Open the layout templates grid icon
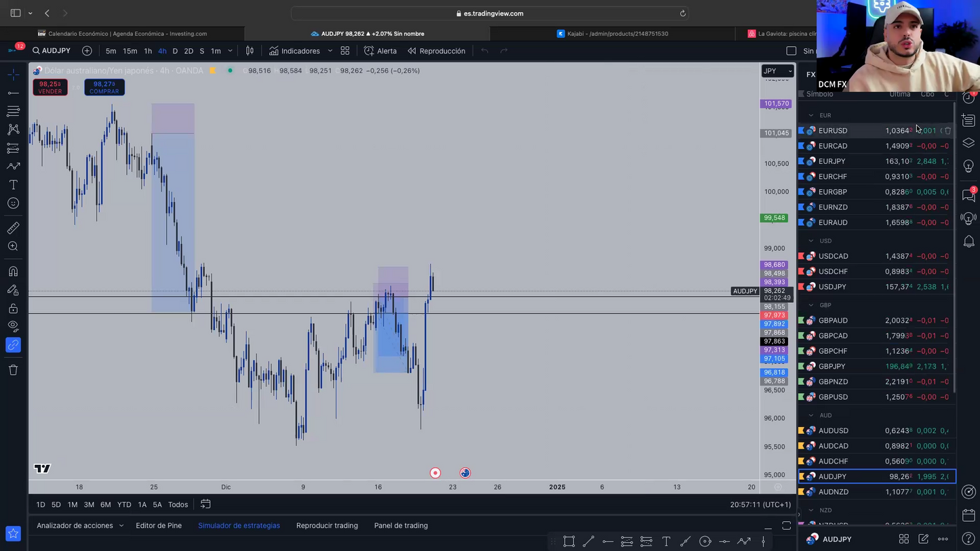This screenshot has height=551, width=980. pos(345,51)
